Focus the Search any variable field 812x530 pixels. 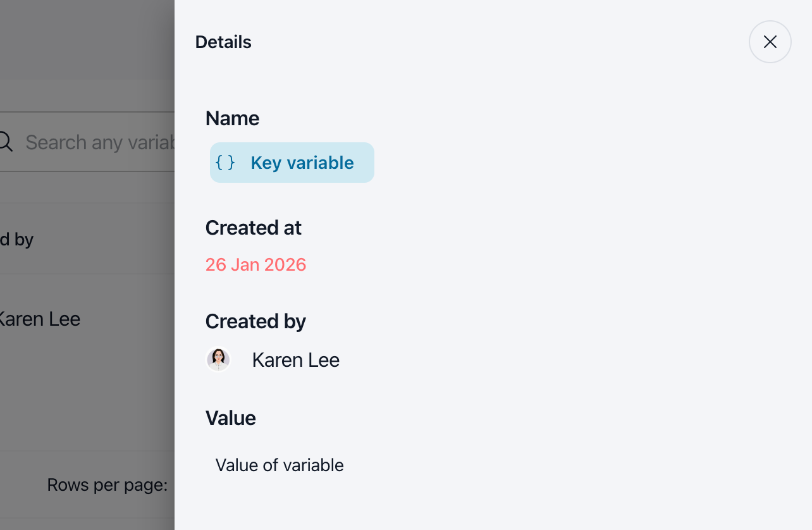pyautogui.click(x=87, y=142)
